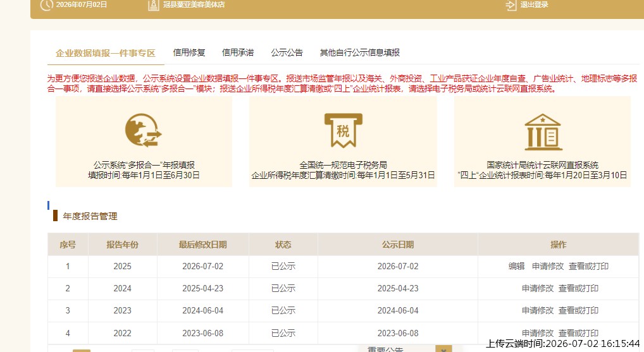This screenshot has height=352, width=644.
Task: Click the enterprise icon beside 冠县雯亚美容美体店
Action: point(153,5)
